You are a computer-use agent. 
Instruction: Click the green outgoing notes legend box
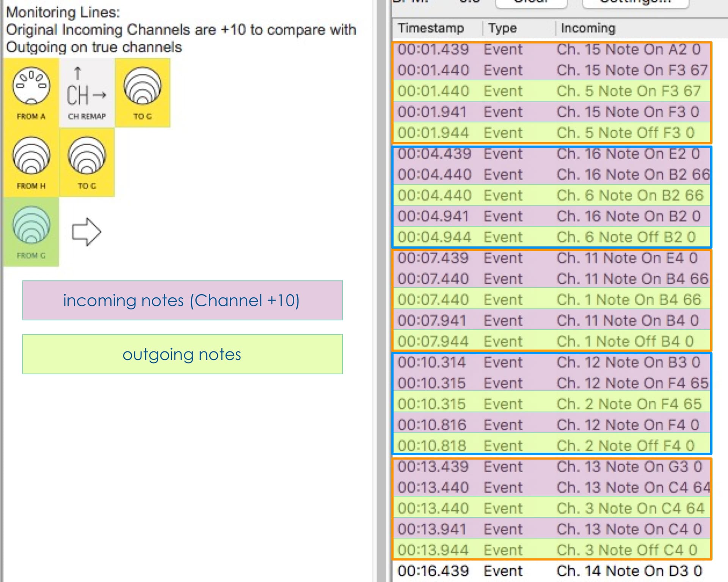pyautogui.click(x=182, y=354)
